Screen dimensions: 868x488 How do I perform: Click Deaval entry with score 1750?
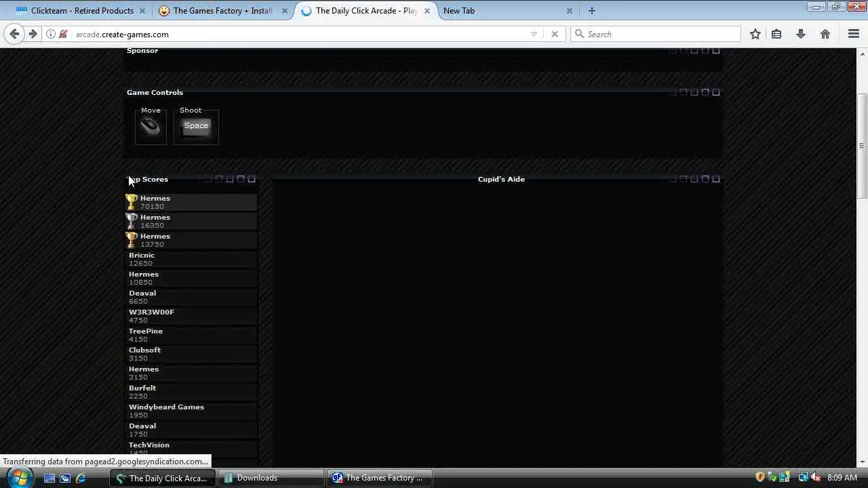pyautogui.click(x=142, y=426)
